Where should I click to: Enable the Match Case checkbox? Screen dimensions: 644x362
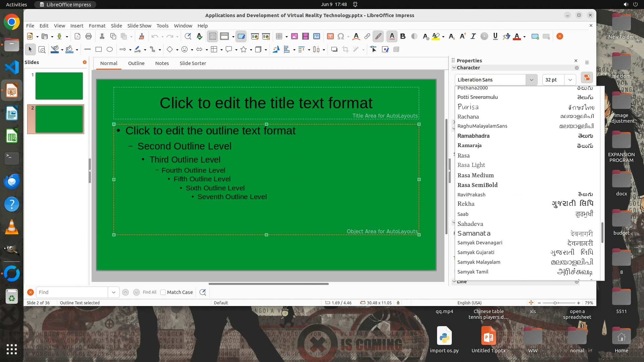tap(163, 292)
